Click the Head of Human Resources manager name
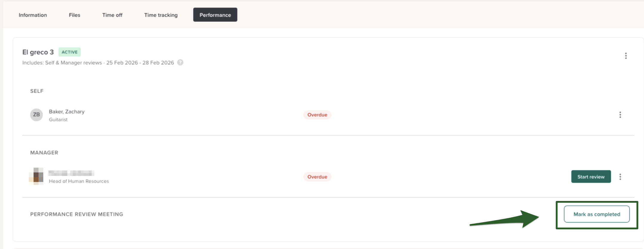This screenshot has width=644, height=249. (71, 173)
